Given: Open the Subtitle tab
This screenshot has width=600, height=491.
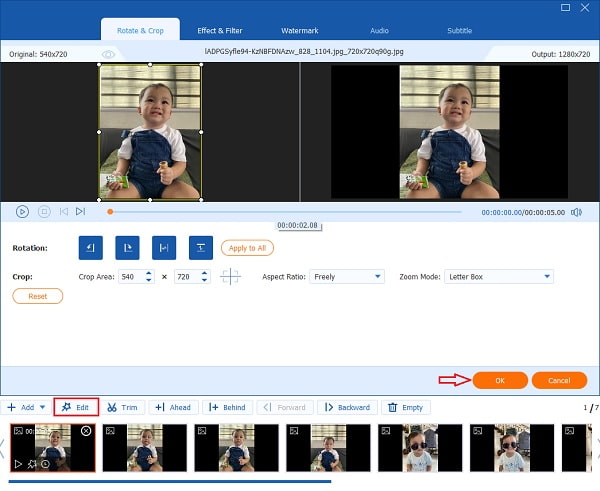Looking at the screenshot, I should coord(460,31).
